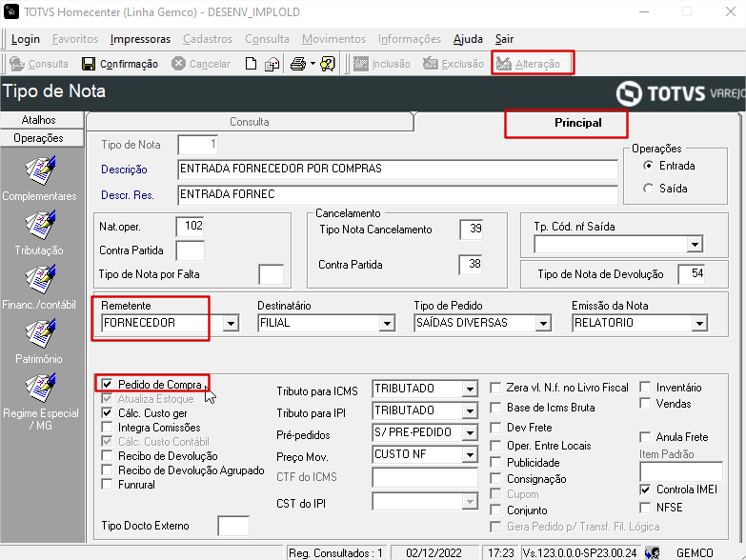The image size is (746, 560).
Task: Click the Cancelar toolbar button
Action: coord(201,64)
